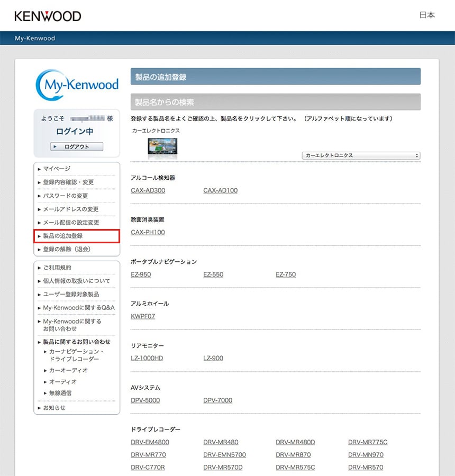Image resolution: width=455 pixels, height=476 pixels.
Task: Choose the CAX-PH100 product link
Action: [x=148, y=232]
